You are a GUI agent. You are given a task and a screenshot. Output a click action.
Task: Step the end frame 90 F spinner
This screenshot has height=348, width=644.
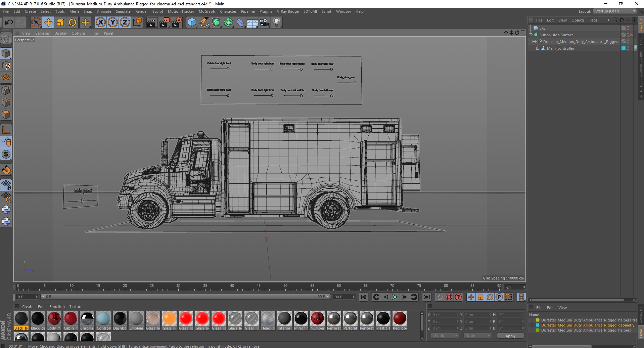point(354,297)
